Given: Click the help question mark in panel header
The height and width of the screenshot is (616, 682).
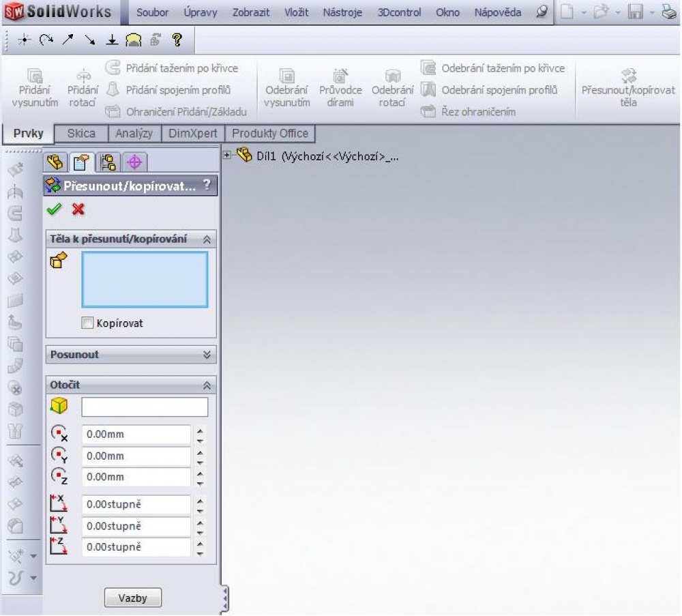Looking at the screenshot, I should point(207,186).
